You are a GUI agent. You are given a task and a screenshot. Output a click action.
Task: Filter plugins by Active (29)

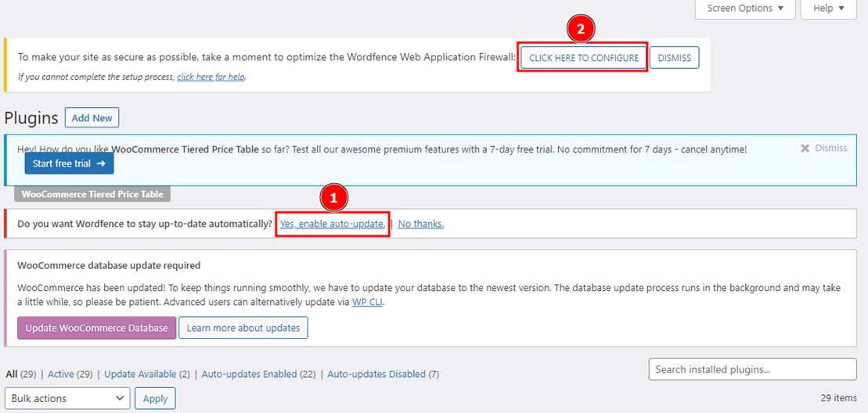[70, 375]
